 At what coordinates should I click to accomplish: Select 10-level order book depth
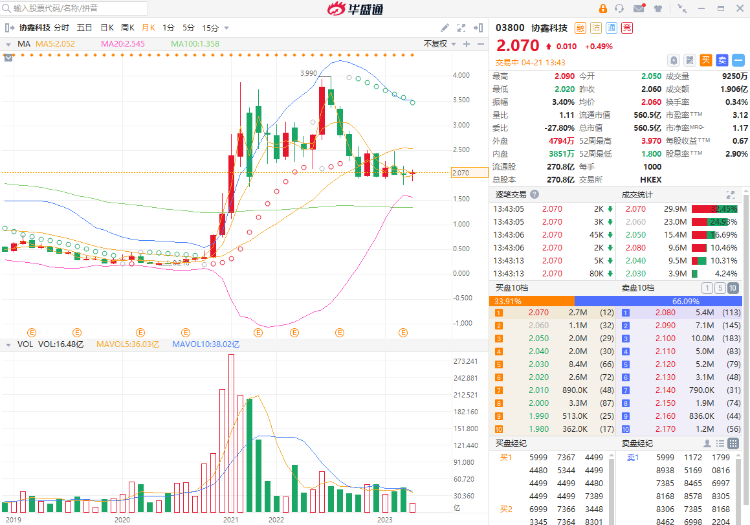click(x=732, y=288)
